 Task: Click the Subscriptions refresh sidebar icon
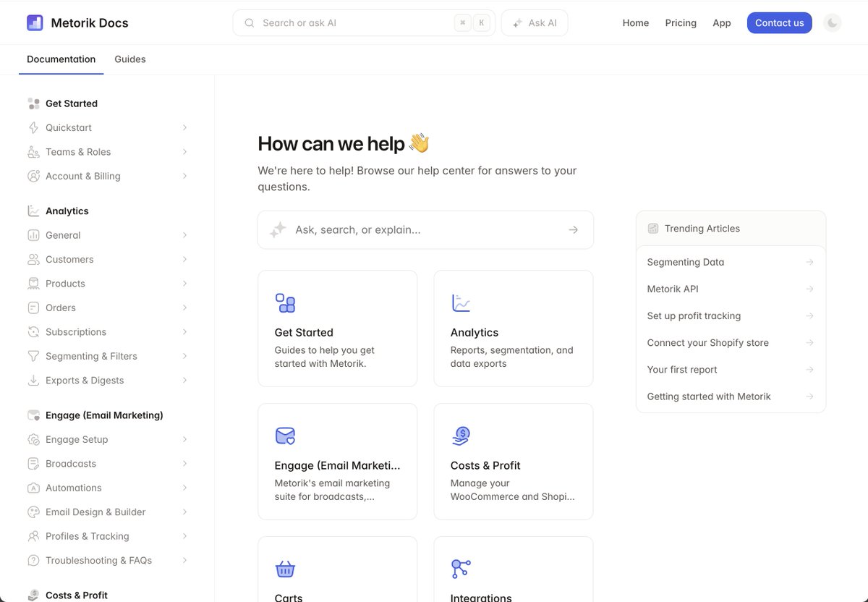[x=33, y=332]
